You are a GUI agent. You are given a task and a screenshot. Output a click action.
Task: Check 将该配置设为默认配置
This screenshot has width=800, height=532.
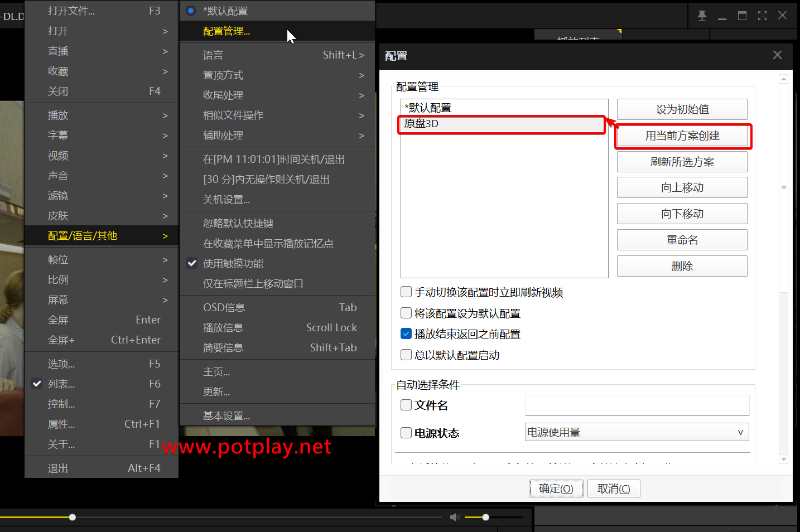click(406, 313)
